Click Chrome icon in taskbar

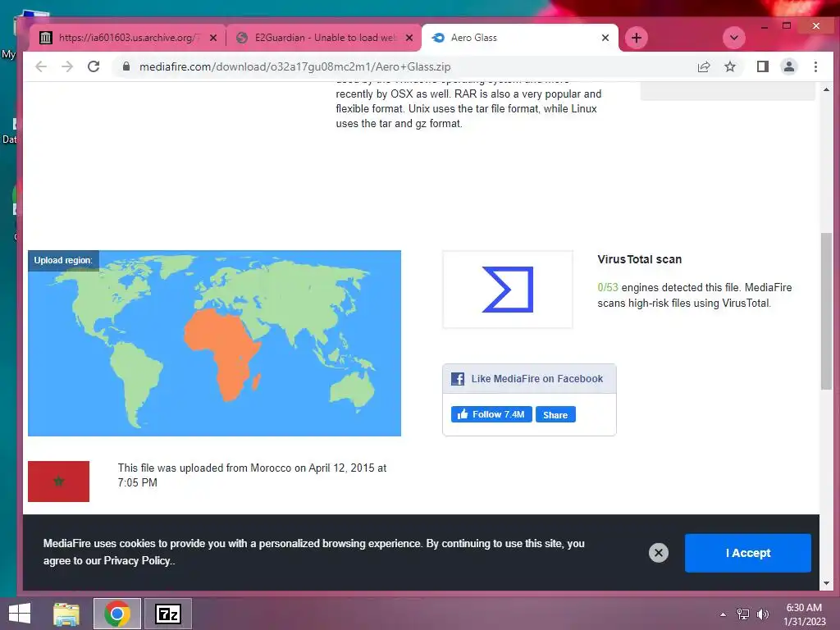pyautogui.click(x=117, y=614)
